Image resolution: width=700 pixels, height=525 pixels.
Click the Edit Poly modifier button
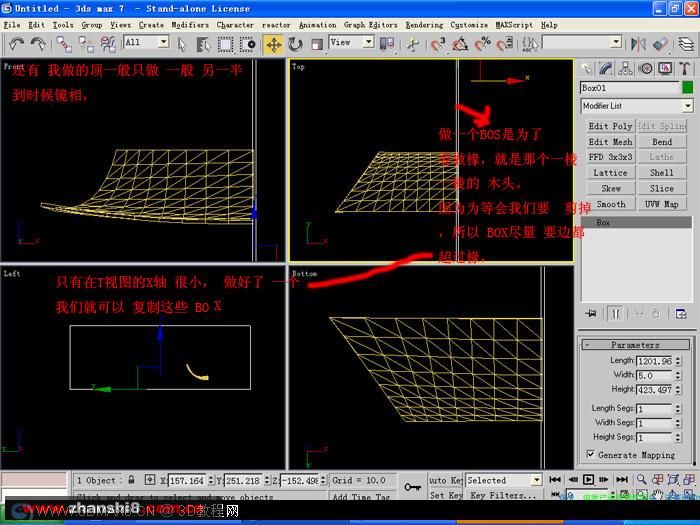tap(610, 126)
